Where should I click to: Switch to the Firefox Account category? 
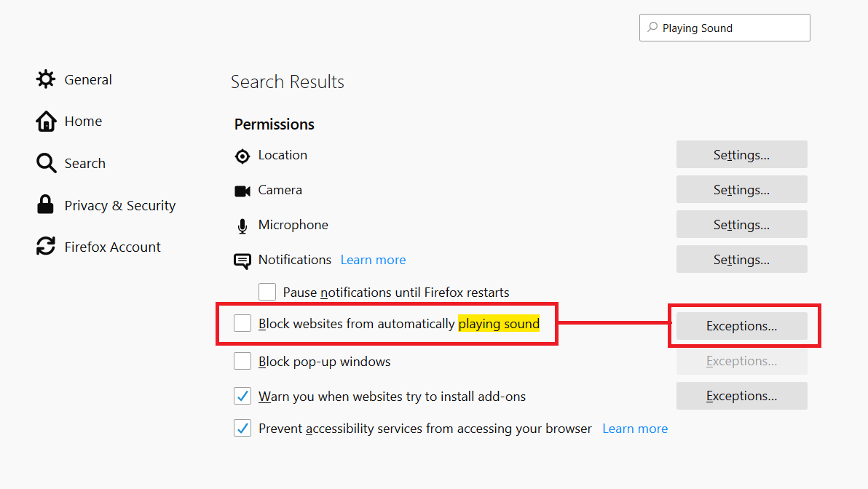112,247
